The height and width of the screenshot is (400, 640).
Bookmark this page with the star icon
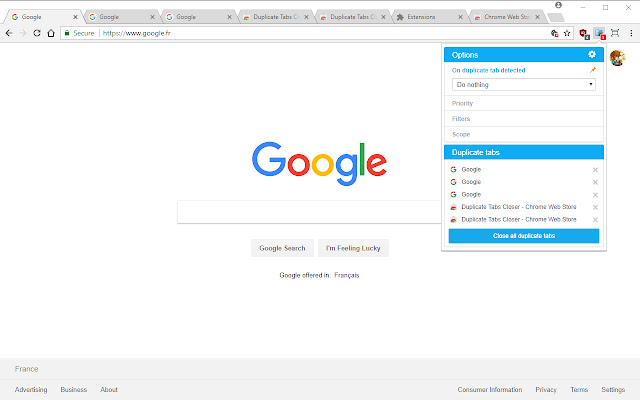click(567, 33)
